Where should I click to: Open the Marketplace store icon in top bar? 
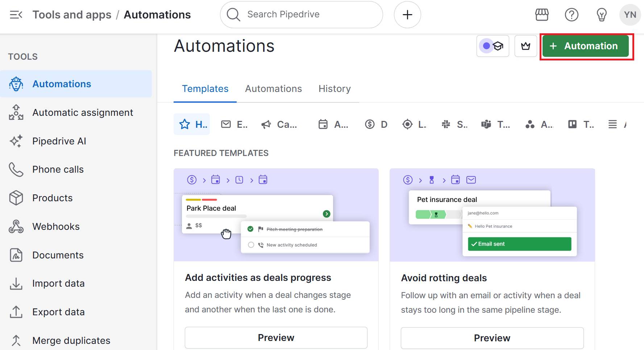[541, 14]
